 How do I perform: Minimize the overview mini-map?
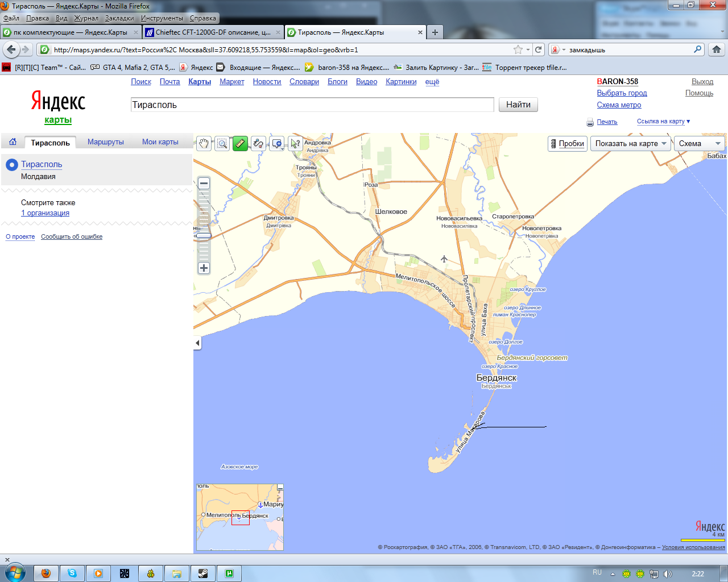coord(280,488)
